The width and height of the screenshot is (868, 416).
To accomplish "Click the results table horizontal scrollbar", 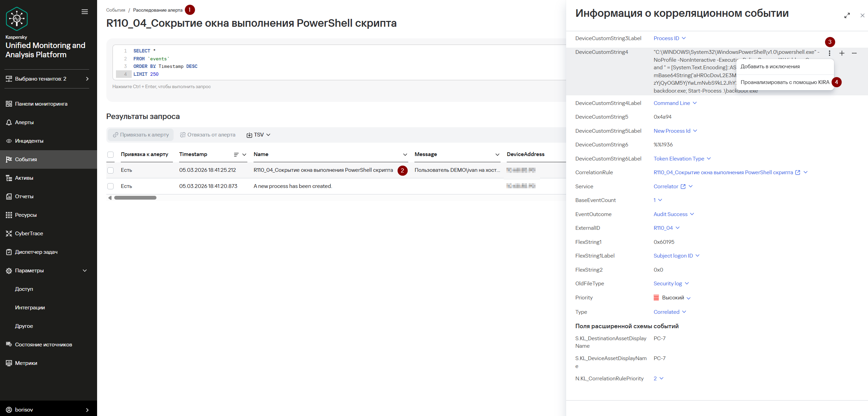I will 135,198.
